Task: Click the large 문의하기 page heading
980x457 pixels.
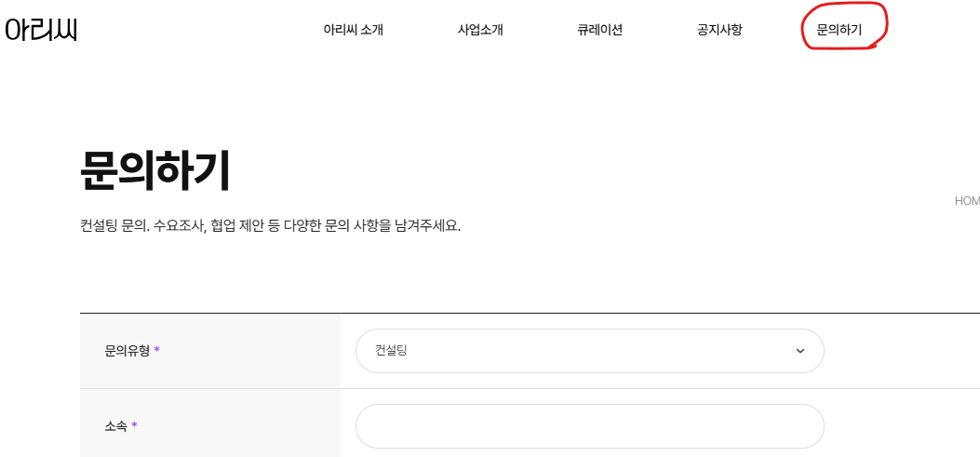Action: coord(155,170)
